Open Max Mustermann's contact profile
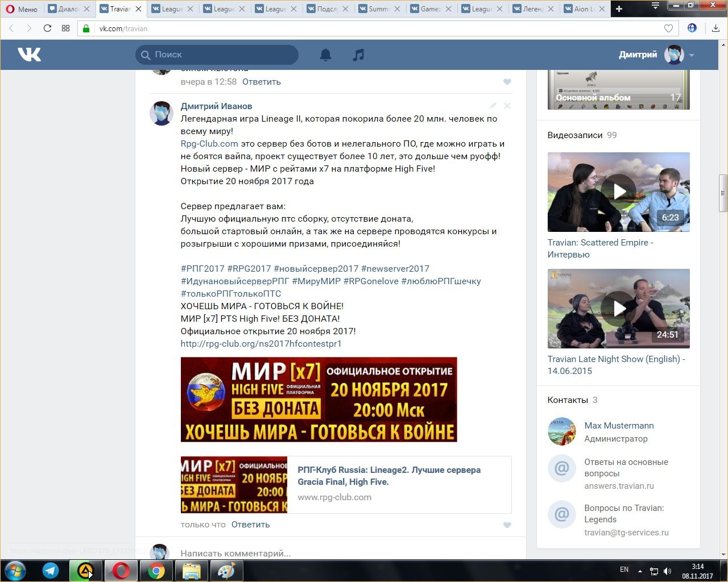Image resolution: width=728 pixels, height=582 pixels. click(x=619, y=426)
